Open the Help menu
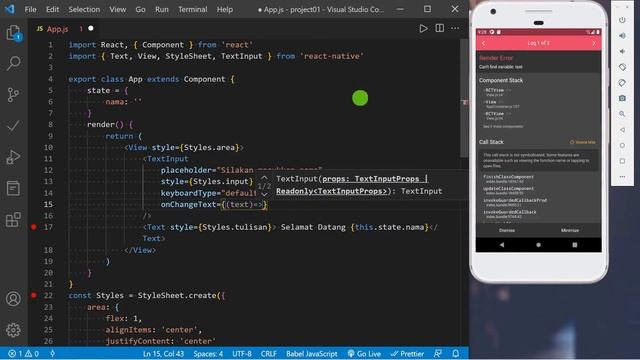 tap(224, 9)
